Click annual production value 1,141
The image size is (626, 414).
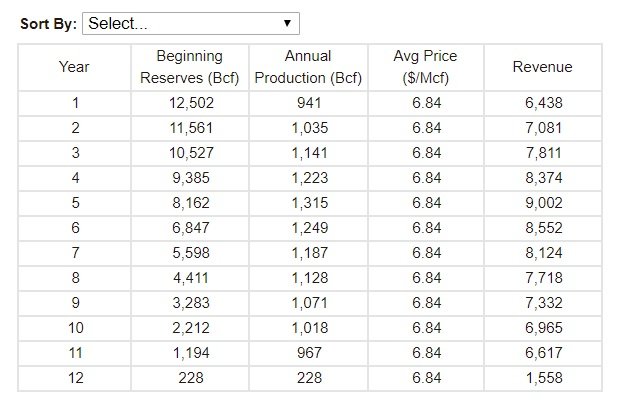[x=307, y=153]
